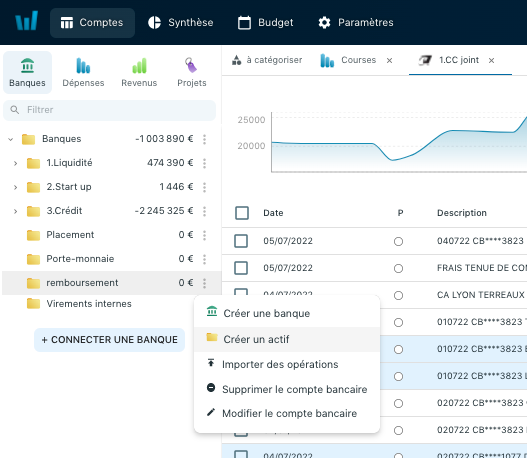Check the first 05/07/2022 transaction checkbox

coord(241,241)
